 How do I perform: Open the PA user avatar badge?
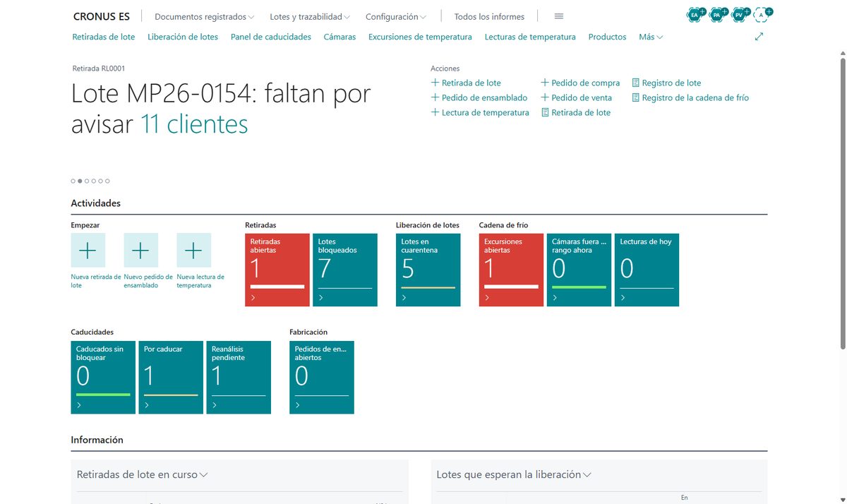(717, 14)
